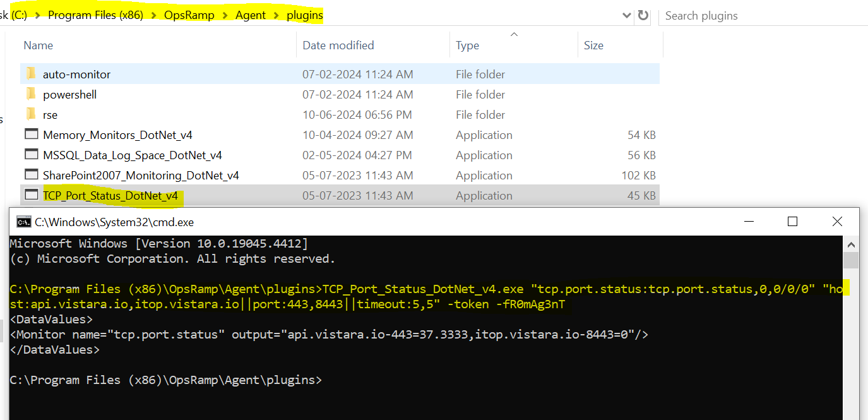The width and height of the screenshot is (868, 420).
Task: Click date 02-05-2024 04:27 PM cell
Action: (x=357, y=155)
